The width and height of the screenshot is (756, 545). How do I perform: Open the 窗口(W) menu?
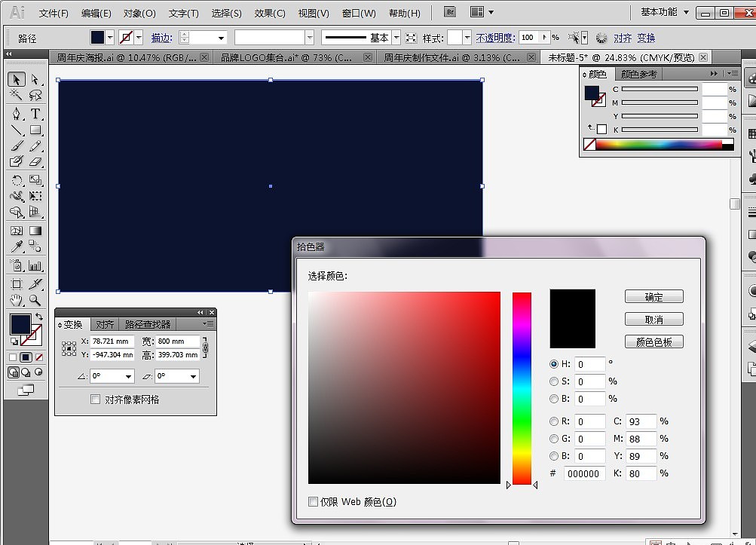(x=359, y=13)
